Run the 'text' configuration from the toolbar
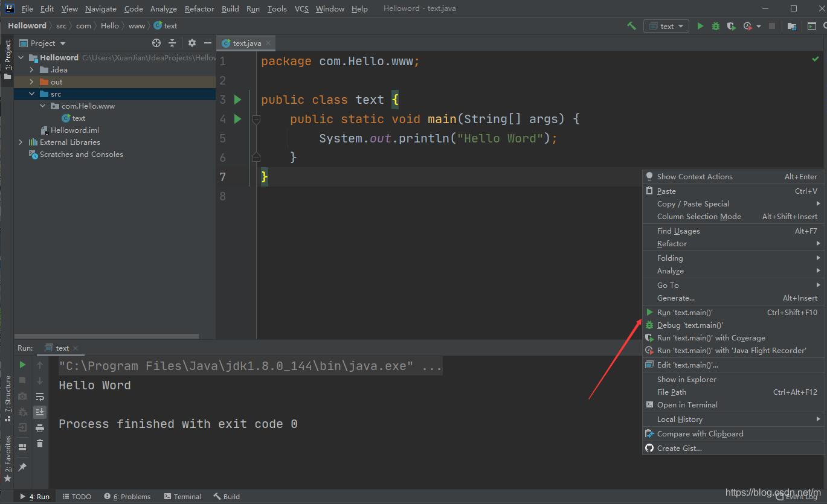 click(700, 26)
